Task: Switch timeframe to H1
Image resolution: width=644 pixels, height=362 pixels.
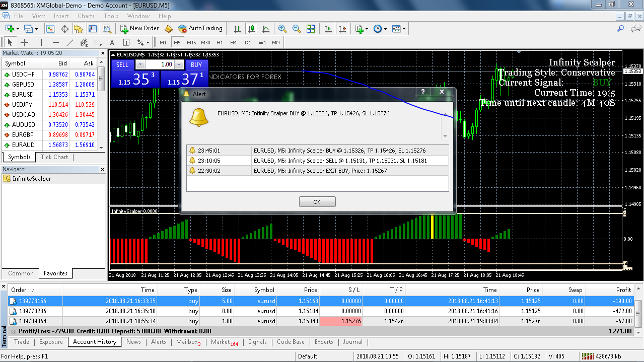Action: tap(220, 42)
